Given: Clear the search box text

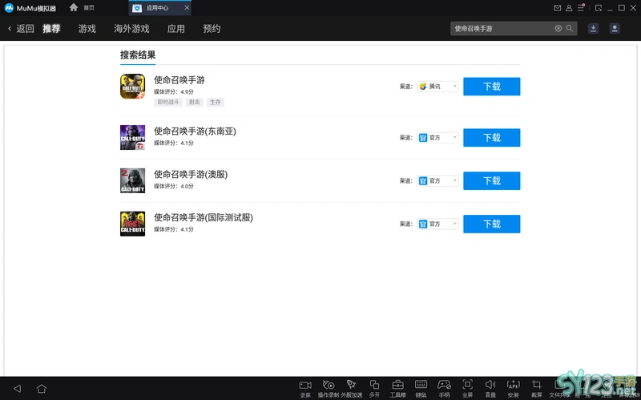Looking at the screenshot, I should tap(558, 28).
